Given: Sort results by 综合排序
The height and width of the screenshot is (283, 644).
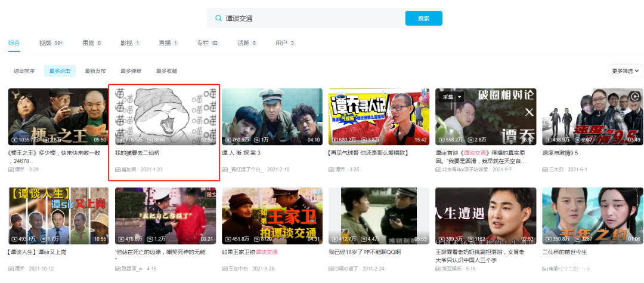Looking at the screenshot, I should pos(24,71).
